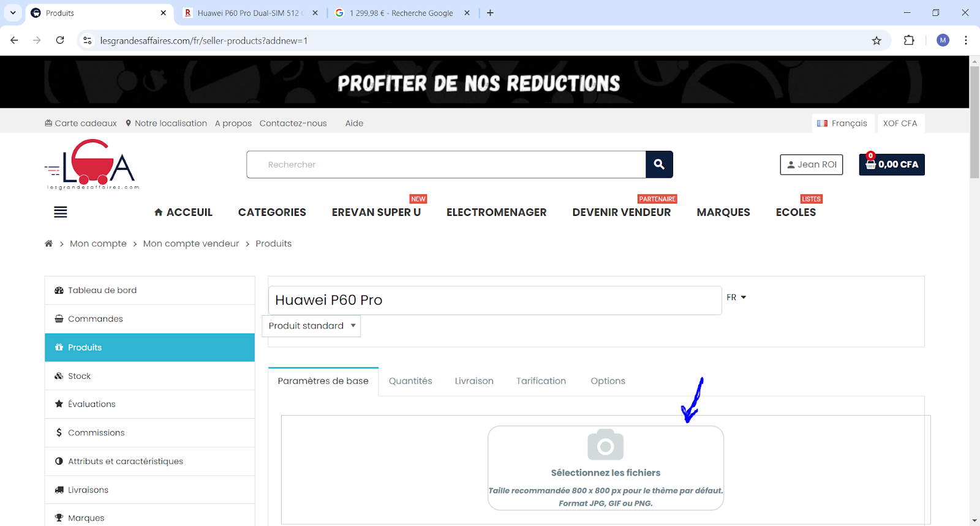Click Mon compte breadcrumb
Viewport: 980px width, 526px height.
pyautogui.click(x=98, y=243)
